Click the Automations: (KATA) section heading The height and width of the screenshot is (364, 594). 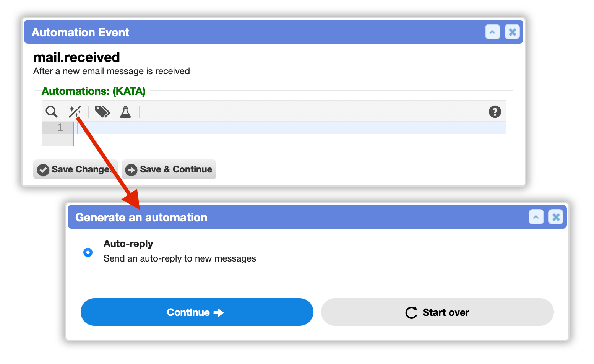(x=94, y=91)
